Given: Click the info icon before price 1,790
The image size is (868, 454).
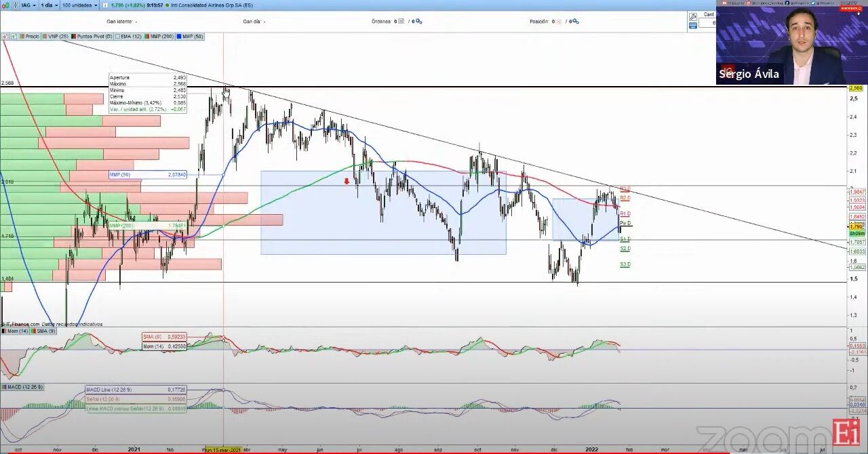Looking at the screenshot, I should [105, 5].
